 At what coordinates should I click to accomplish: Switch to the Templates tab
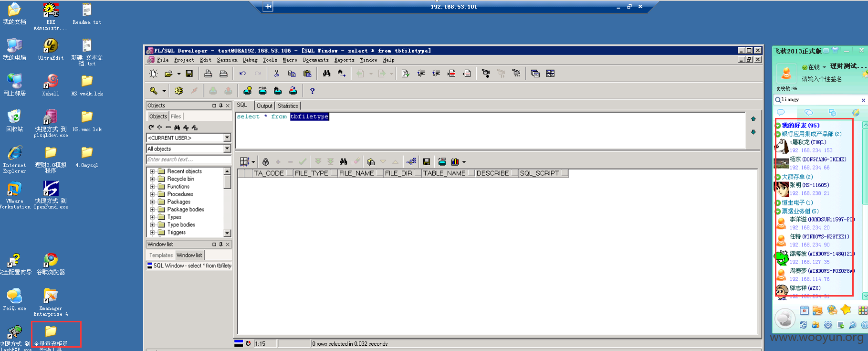[x=161, y=255]
